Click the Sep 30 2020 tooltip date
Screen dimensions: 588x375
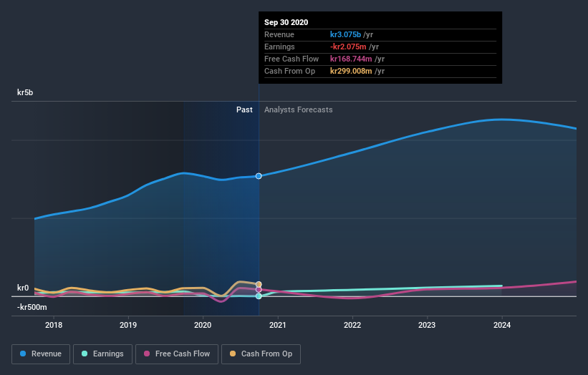(286, 22)
